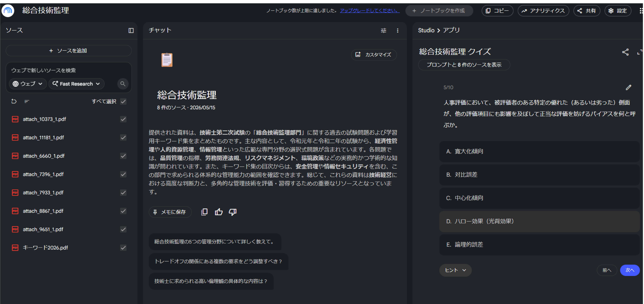Open the Fast Research mode dropdown
Image resolution: width=644 pixels, height=304 pixels.
[76, 84]
